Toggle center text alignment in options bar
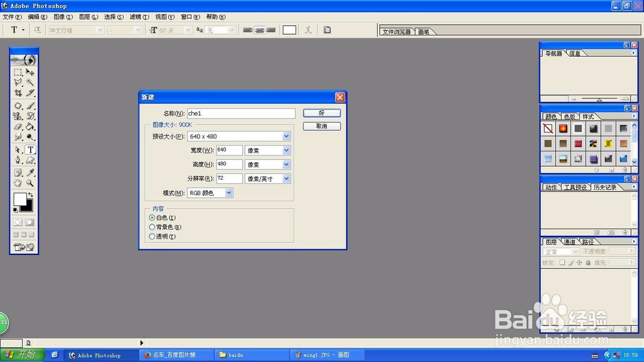This screenshot has width=644, height=362. (259, 30)
